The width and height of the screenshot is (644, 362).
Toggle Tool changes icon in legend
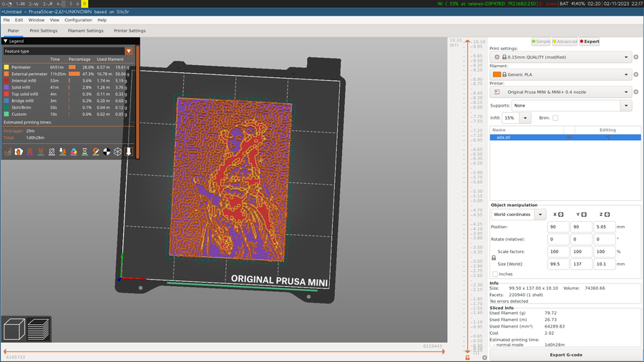[x=62, y=152]
